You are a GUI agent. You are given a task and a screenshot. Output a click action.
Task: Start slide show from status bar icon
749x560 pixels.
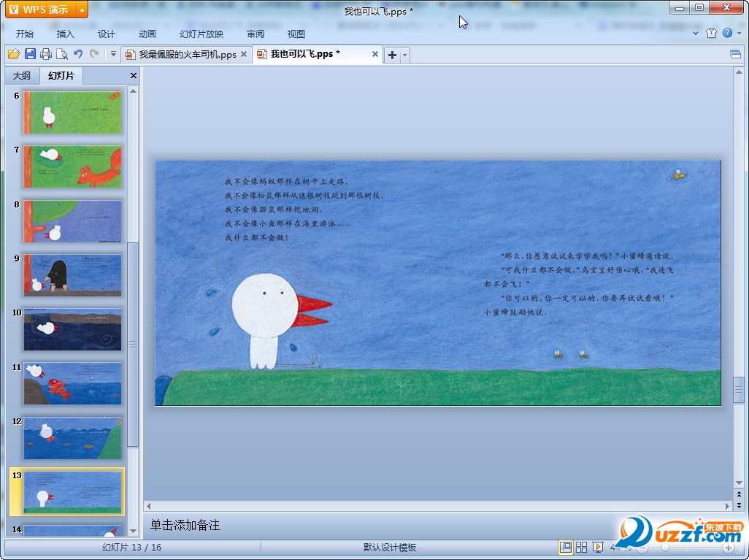pyautogui.click(x=598, y=547)
